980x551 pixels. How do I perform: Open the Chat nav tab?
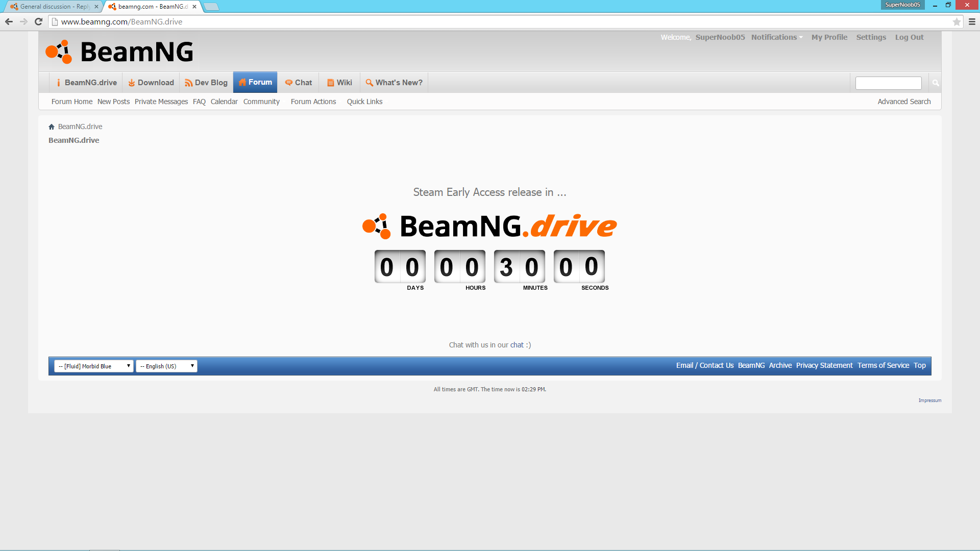point(299,83)
